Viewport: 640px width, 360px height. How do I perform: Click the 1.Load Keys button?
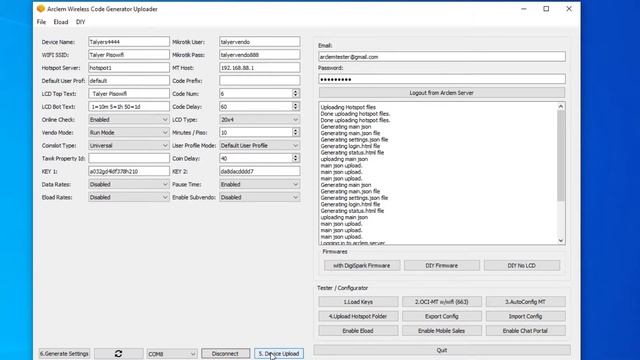point(358,302)
